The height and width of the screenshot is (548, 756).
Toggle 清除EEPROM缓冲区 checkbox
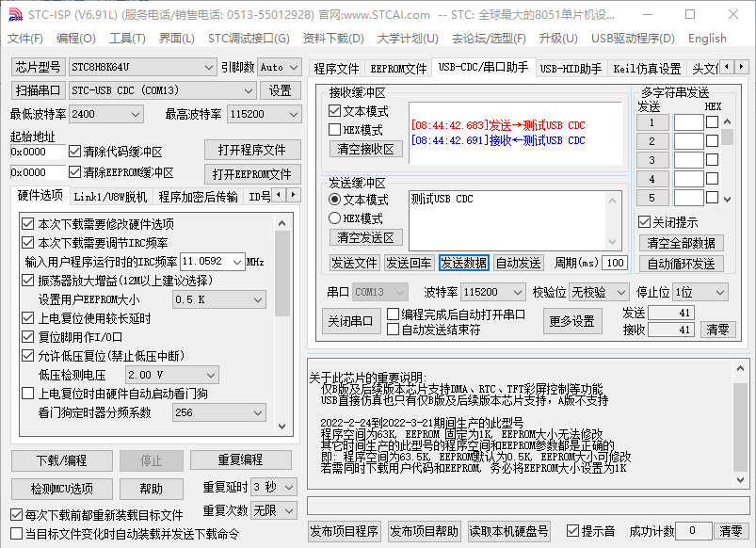point(74,171)
